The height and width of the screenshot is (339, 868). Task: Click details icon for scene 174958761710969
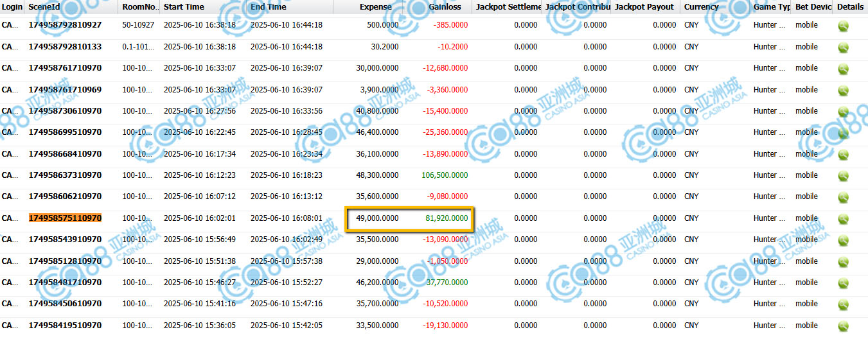click(843, 90)
